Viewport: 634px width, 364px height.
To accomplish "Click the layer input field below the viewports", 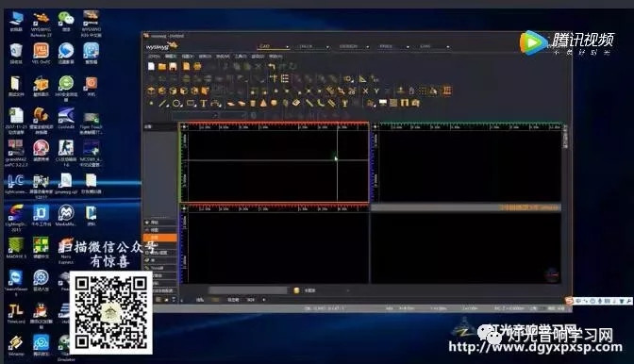I will 247,290.
